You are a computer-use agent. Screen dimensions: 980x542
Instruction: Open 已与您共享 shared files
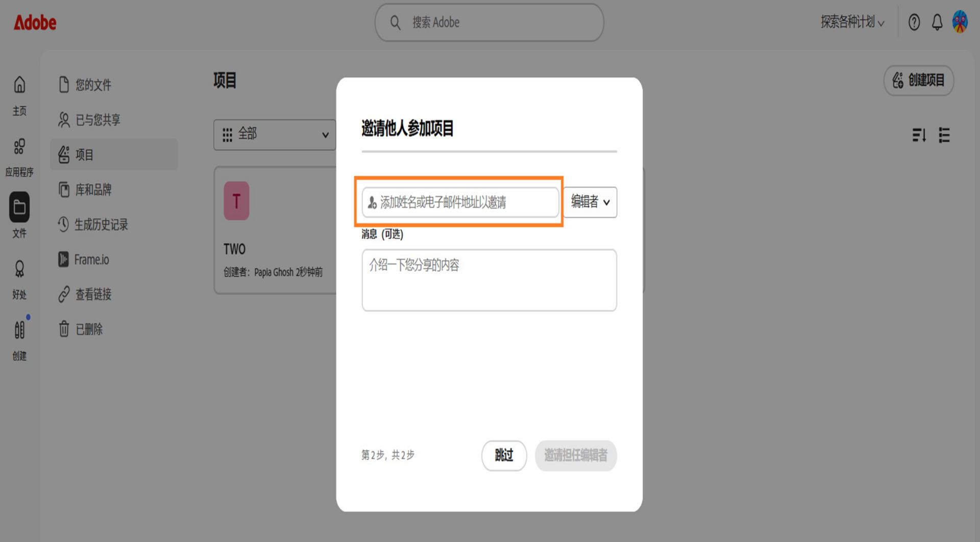click(114, 120)
